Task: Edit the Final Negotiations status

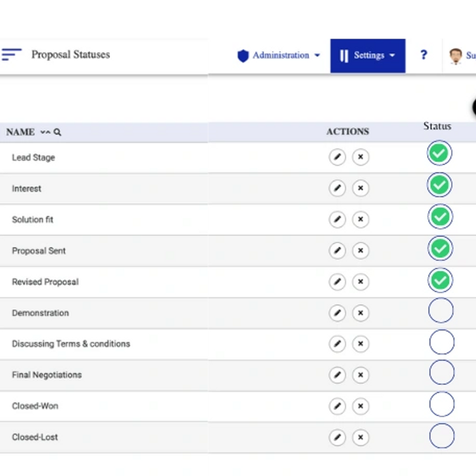Action: click(x=337, y=375)
